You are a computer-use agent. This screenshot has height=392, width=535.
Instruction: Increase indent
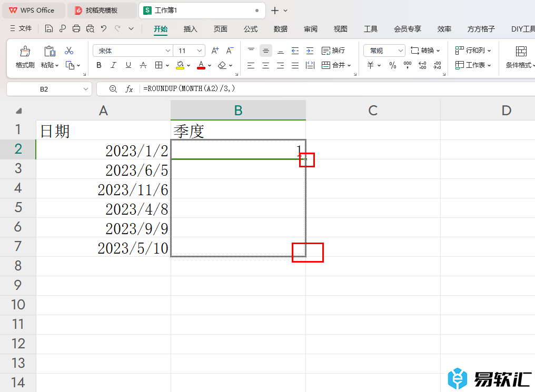point(310,51)
